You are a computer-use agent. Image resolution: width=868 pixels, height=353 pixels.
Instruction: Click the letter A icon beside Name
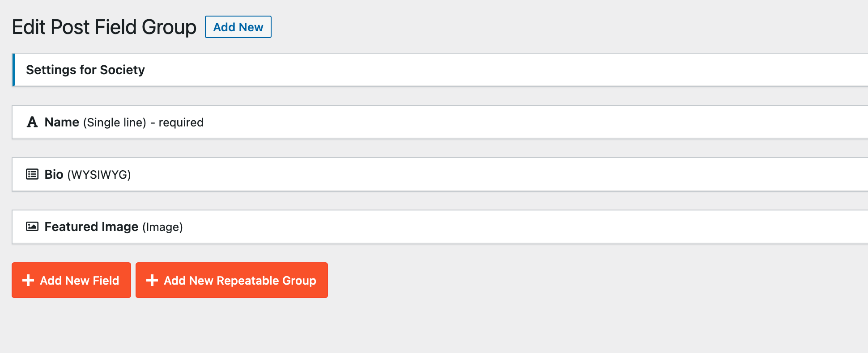(x=32, y=122)
